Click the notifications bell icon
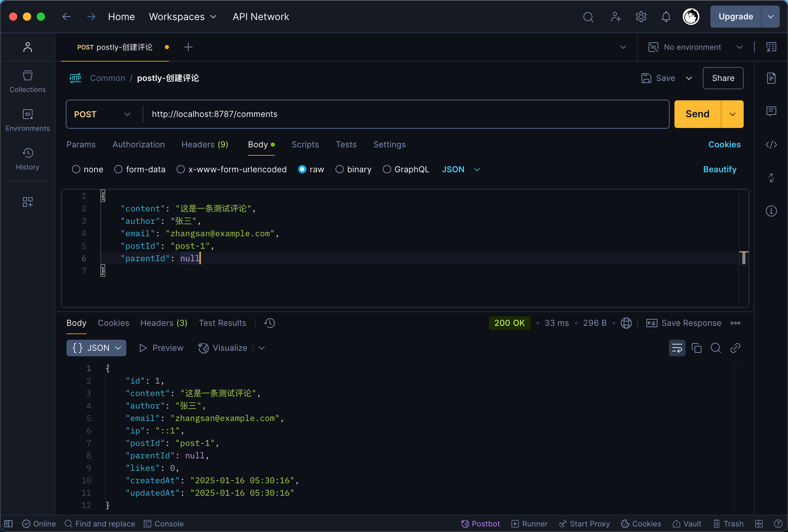 click(666, 17)
